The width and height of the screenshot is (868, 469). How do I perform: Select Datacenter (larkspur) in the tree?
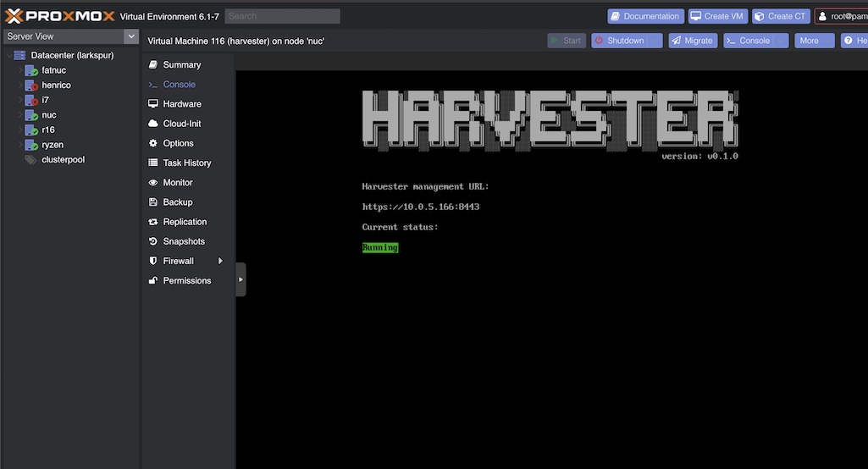[x=72, y=55]
